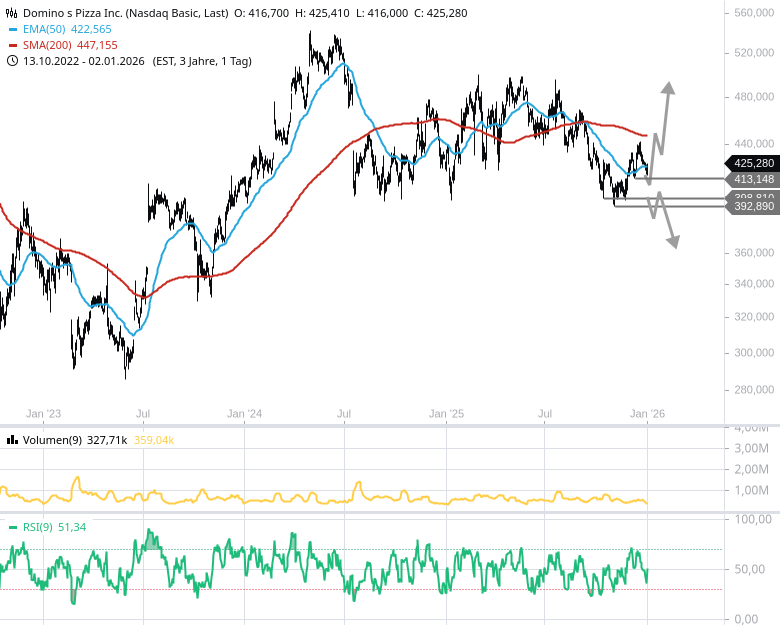The width and height of the screenshot is (780, 625).
Task: Click the Jan '25 label on time axis
Action: click(x=446, y=413)
